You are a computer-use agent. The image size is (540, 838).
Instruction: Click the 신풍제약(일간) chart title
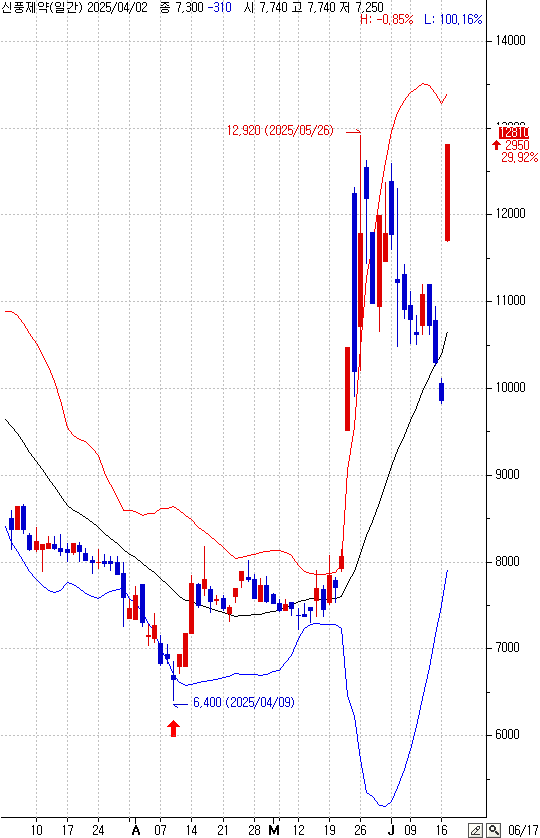click(x=42, y=7)
